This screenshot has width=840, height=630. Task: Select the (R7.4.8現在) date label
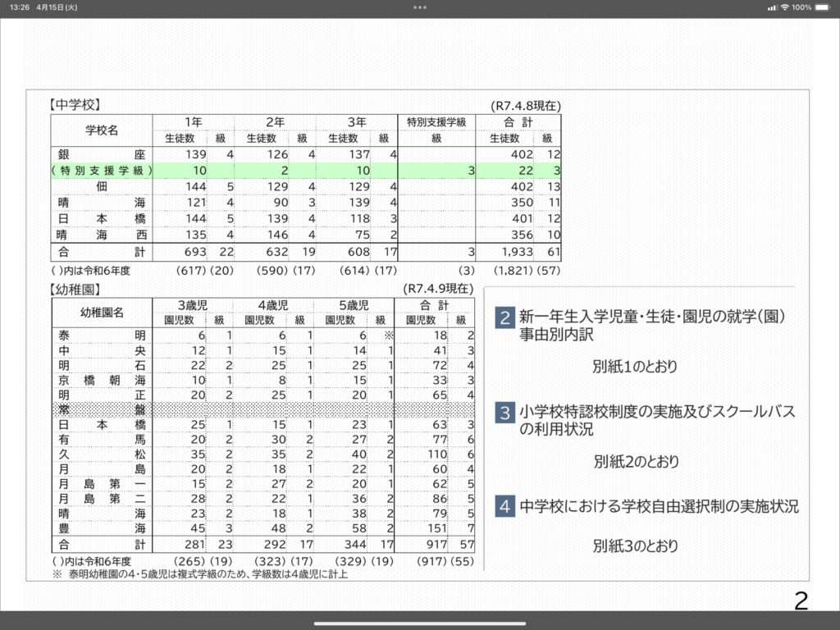526,106
